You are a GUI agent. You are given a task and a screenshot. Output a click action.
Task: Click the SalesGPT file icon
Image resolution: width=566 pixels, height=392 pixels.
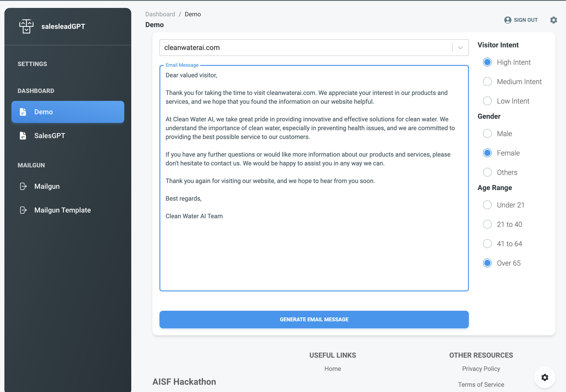(23, 135)
